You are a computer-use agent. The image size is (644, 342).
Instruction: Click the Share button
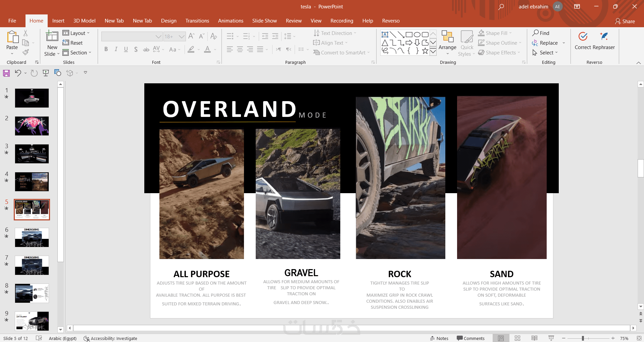tap(625, 21)
